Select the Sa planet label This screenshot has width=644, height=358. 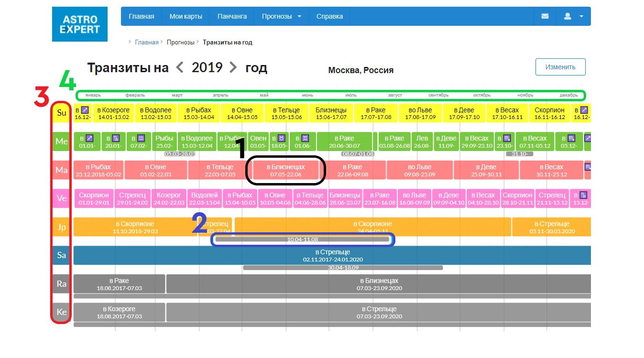(62, 255)
